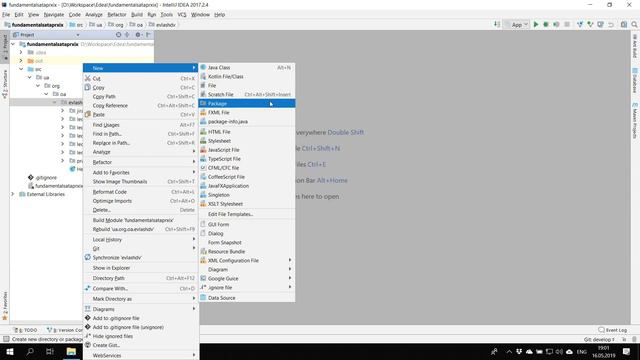Choose Data Source in New submenu

click(x=247, y=298)
